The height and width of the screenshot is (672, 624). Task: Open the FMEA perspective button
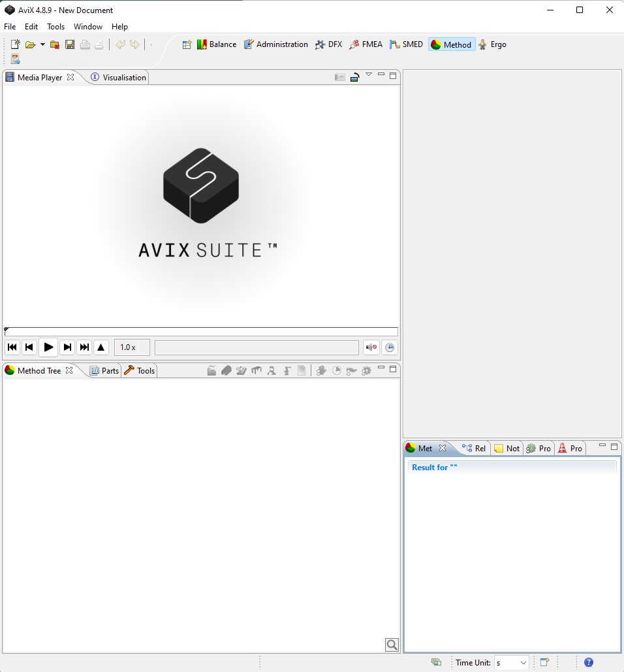(366, 44)
